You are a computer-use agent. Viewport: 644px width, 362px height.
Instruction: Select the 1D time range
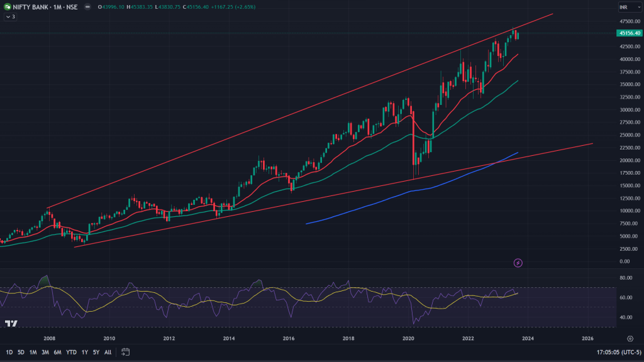click(9, 352)
